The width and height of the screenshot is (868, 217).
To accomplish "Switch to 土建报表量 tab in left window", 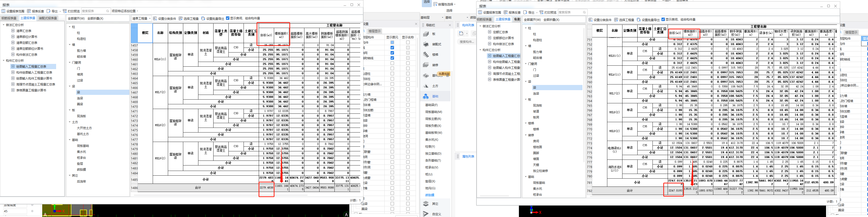I will tap(28, 18).
